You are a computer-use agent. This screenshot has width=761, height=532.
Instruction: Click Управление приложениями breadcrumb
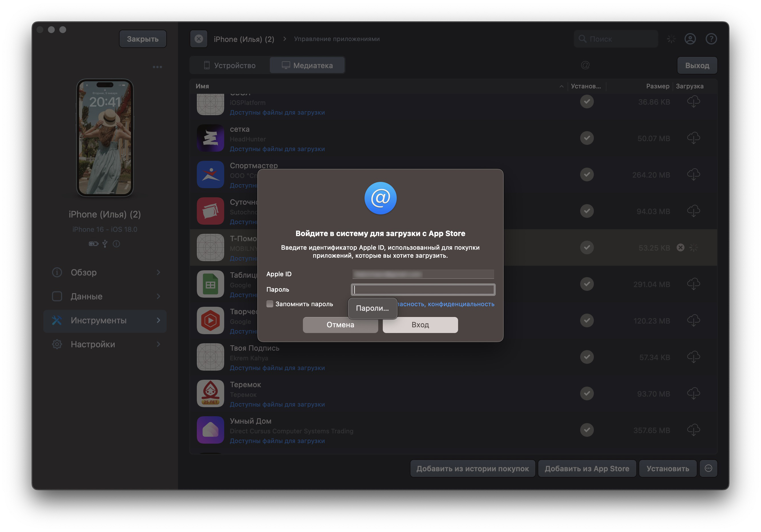[x=337, y=39]
